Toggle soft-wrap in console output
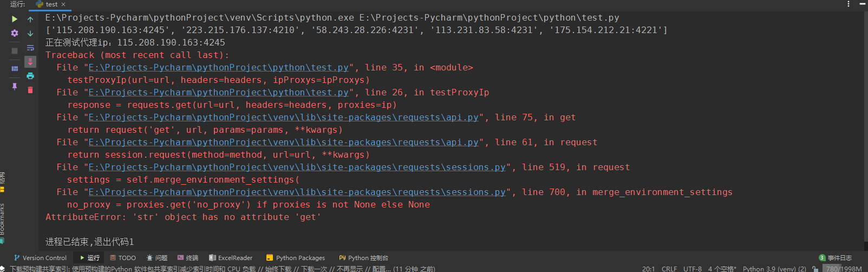 point(30,48)
